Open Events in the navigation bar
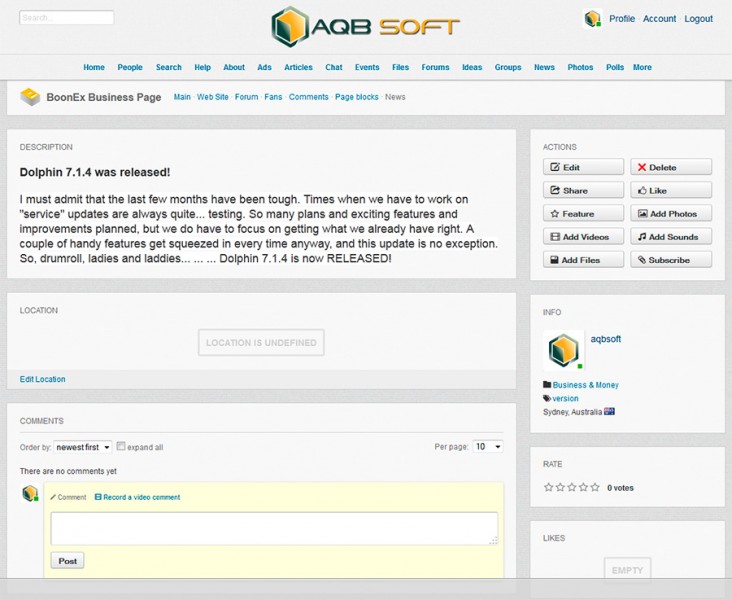Viewport: 732px width, 600px height. tap(367, 67)
